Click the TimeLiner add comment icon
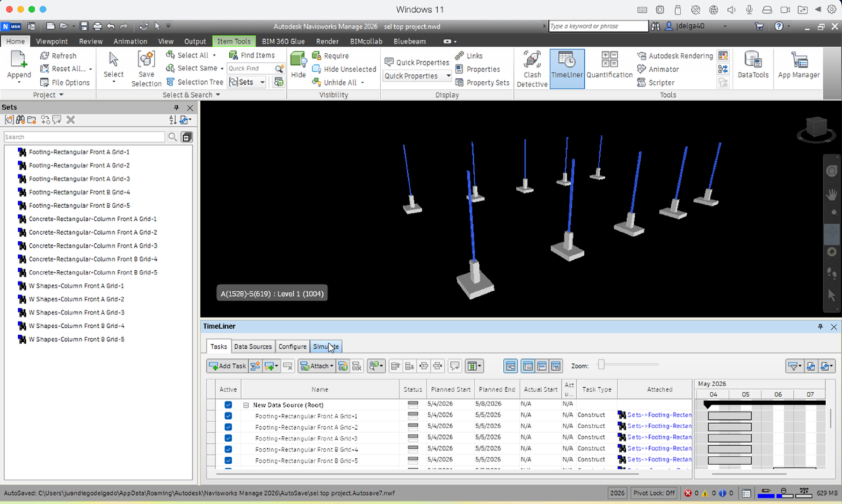This screenshot has height=504, width=842. click(454, 366)
